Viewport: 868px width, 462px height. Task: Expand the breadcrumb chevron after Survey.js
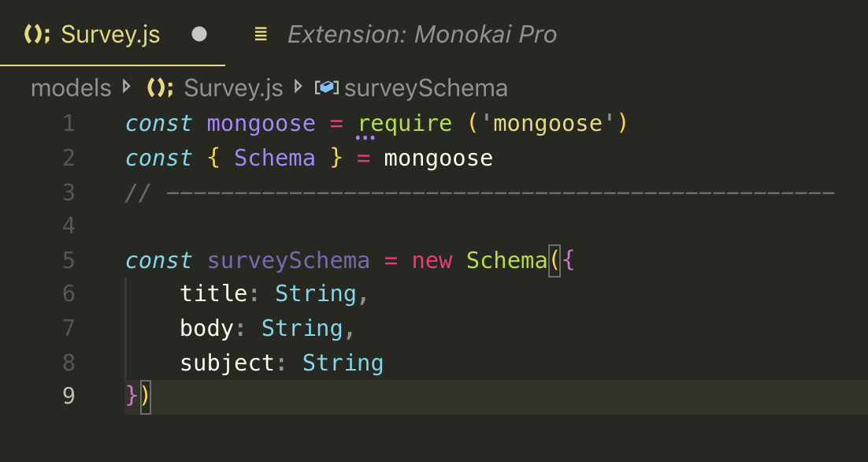[298, 88]
